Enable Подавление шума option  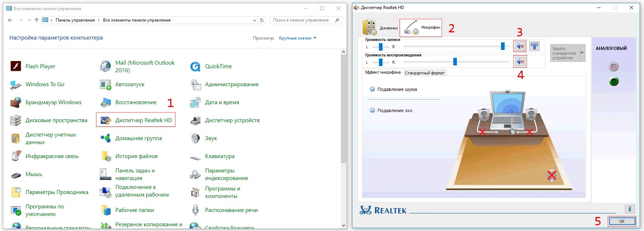click(x=372, y=89)
